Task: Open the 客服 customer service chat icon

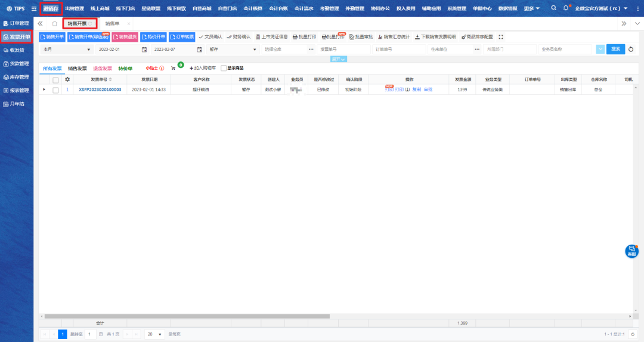Action: pos(631,251)
